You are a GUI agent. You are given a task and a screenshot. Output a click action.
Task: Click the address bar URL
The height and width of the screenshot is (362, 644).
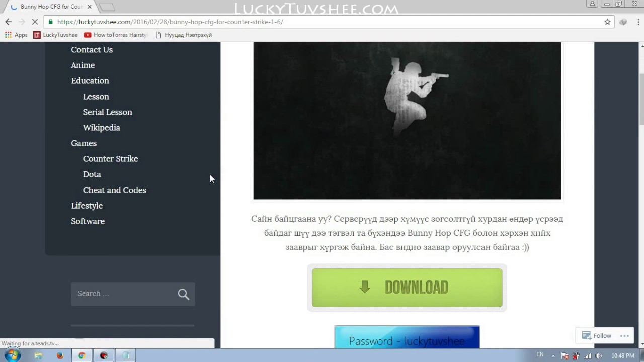pos(170,22)
